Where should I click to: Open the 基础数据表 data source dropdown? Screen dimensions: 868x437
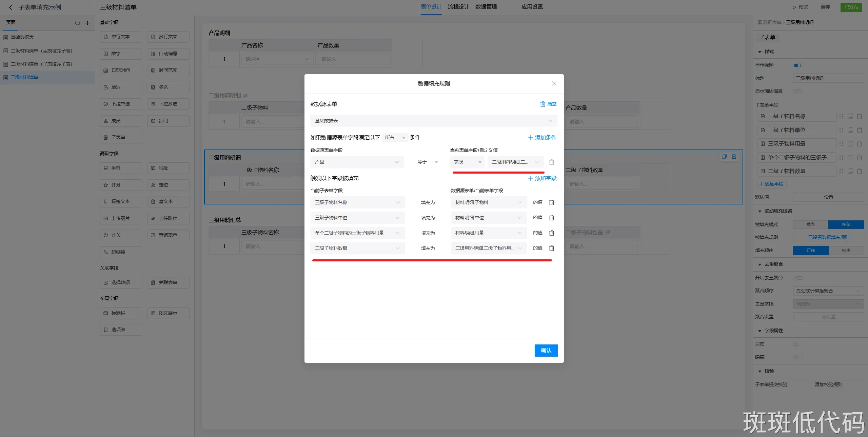(434, 121)
